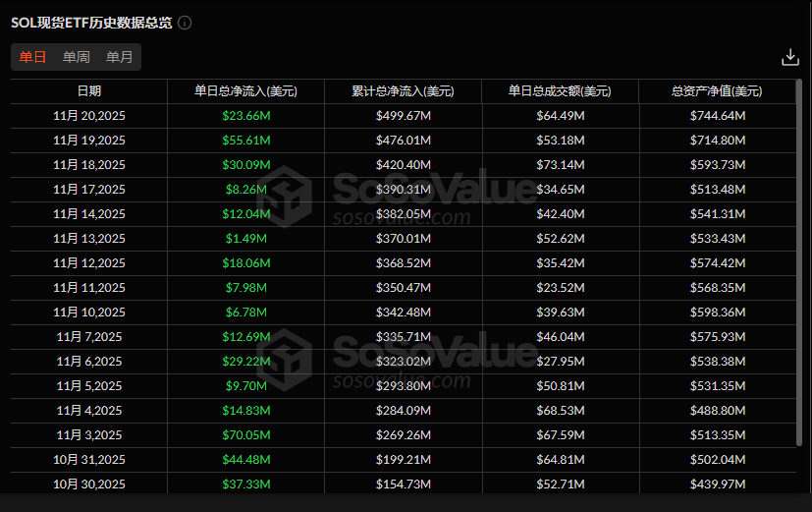Select net asset value $598.36M

tap(717, 313)
